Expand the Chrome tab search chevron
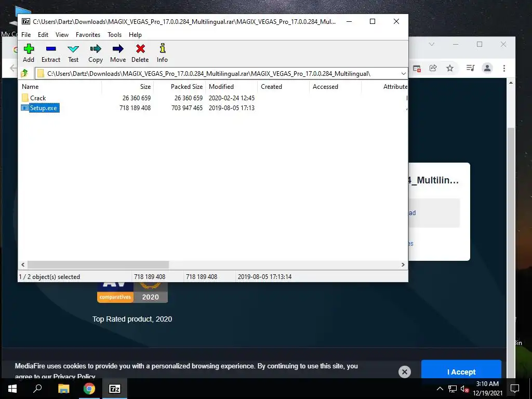This screenshot has width=532, height=399. click(432, 45)
